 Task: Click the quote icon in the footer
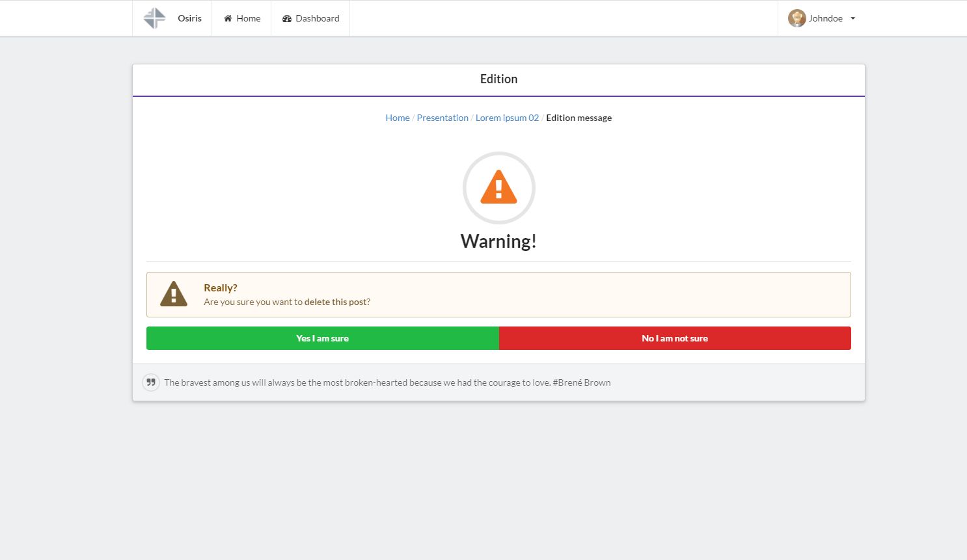pyautogui.click(x=151, y=382)
